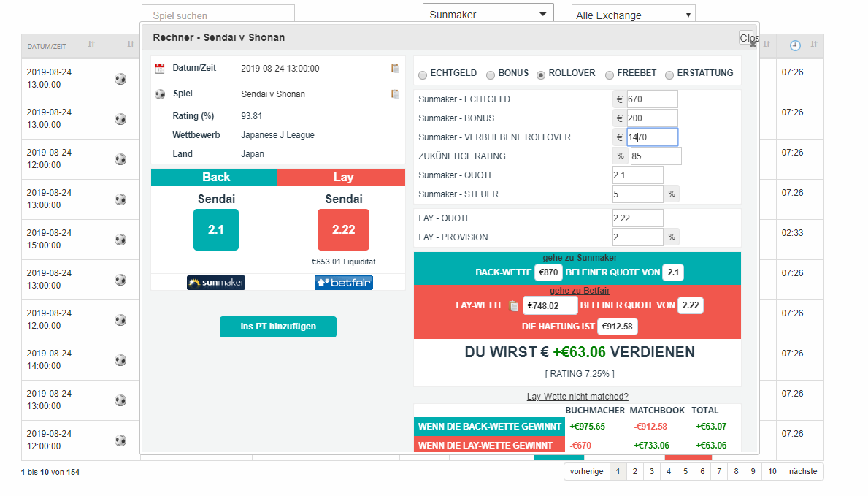
Task: Click the €653.01 Liquidität text
Action: coord(344,262)
